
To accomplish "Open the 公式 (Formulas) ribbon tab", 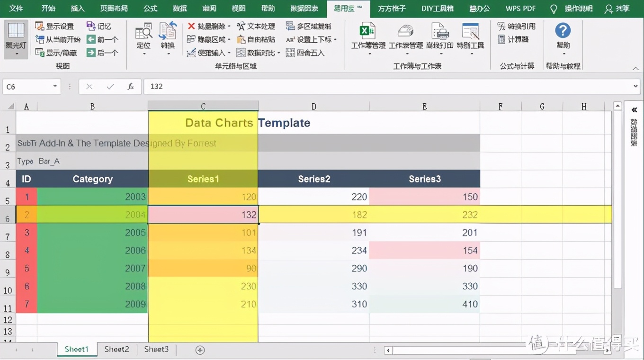I will point(150,9).
